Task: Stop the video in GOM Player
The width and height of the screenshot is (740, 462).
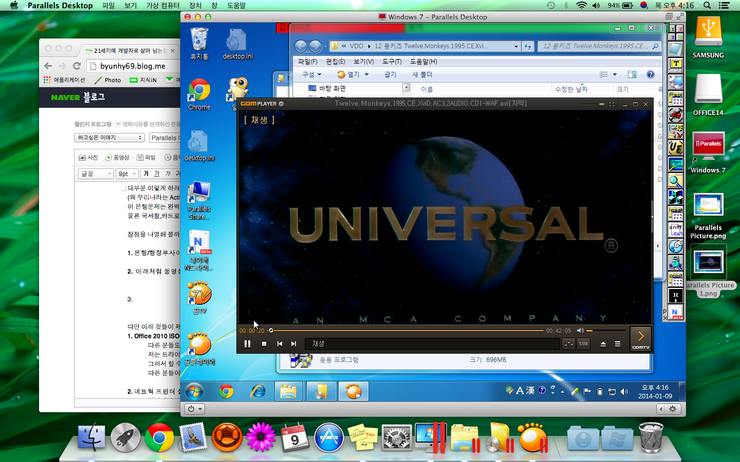Action: pos(264,344)
